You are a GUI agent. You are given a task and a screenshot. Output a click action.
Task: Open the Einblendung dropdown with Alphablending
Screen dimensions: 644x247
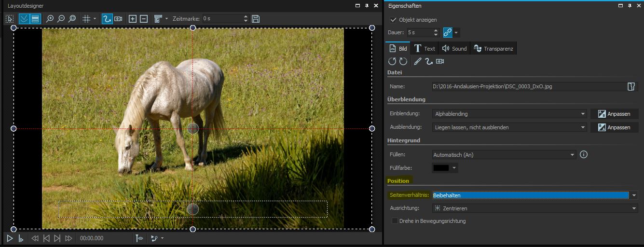tap(509, 114)
